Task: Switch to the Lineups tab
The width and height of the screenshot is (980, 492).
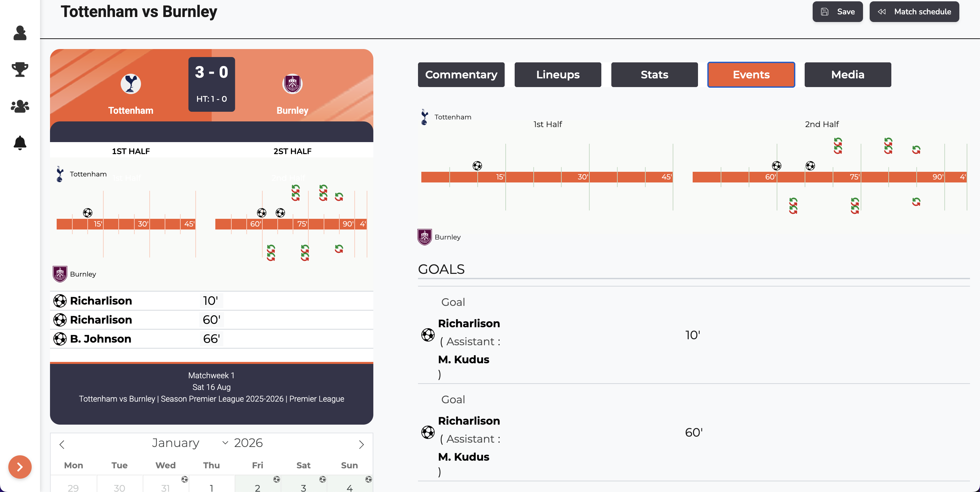Action: coord(557,75)
